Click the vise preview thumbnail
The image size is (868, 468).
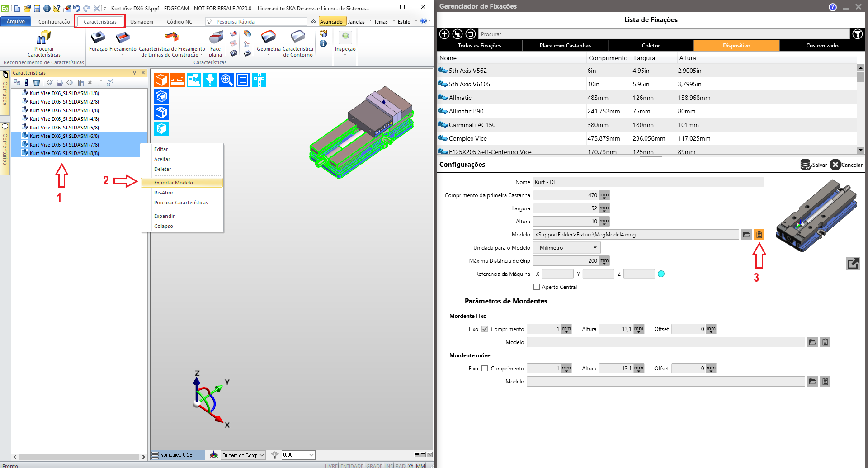tap(816, 215)
